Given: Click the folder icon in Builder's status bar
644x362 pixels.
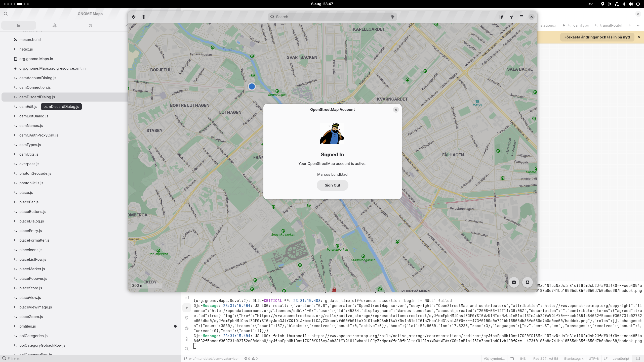Looking at the screenshot, I should click(x=511, y=358).
